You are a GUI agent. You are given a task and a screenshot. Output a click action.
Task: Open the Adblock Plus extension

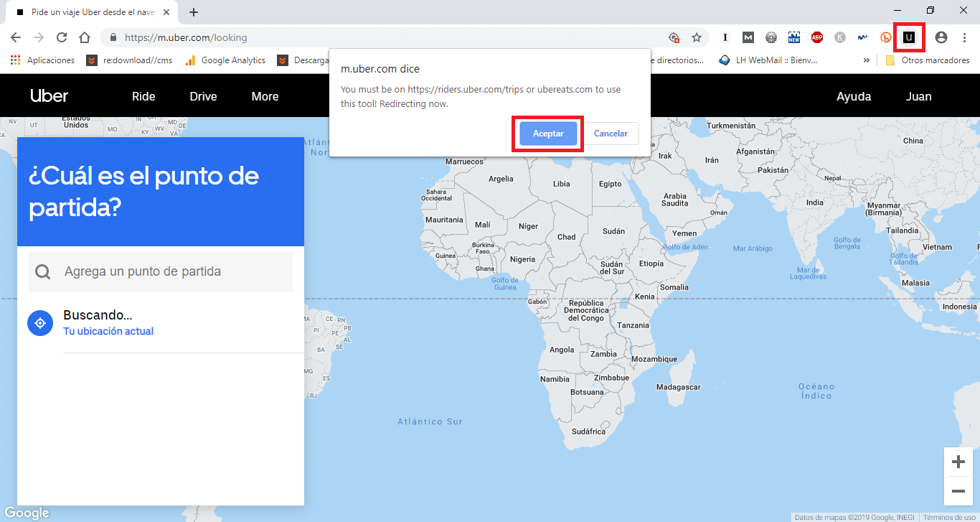pos(817,37)
